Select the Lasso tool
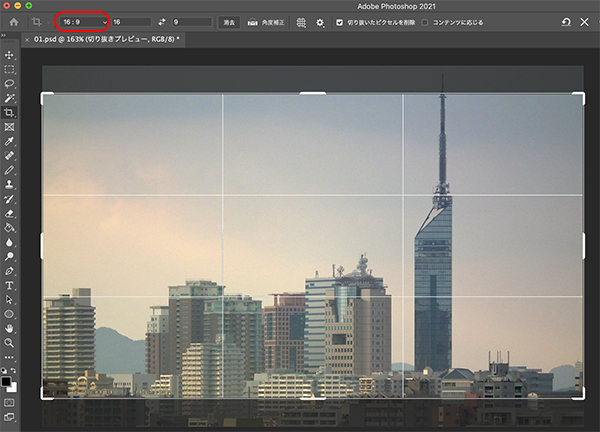The height and width of the screenshot is (432, 600). pos(10,84)
